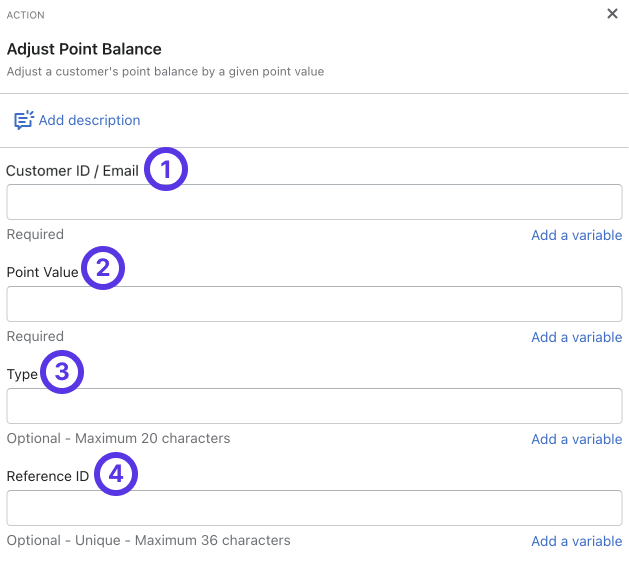Click the number 4 badge by Reference ID
Viewport: 629px width, 584px height.
[x=116, y=475]
